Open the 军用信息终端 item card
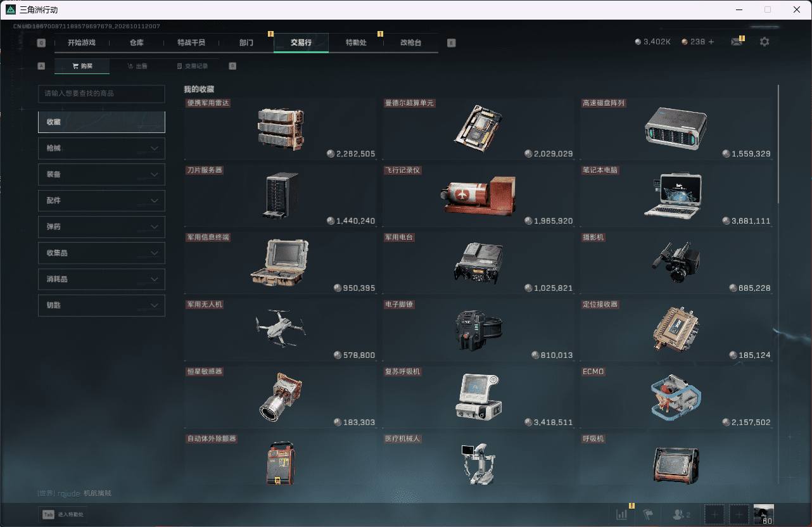 click(280, 263)
